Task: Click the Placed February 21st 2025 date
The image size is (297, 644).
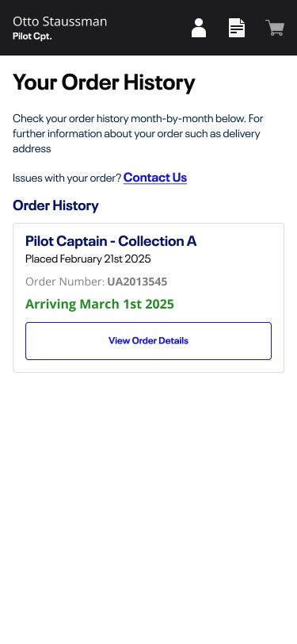Action: pyautogui.click(x=88, y=259)
